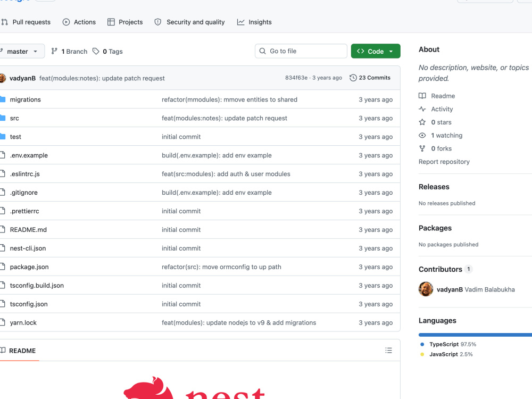The height and width of the screenshot is (399, 532).
Task: Click vadyanB contributor avatar
Action: click(426, 289)
